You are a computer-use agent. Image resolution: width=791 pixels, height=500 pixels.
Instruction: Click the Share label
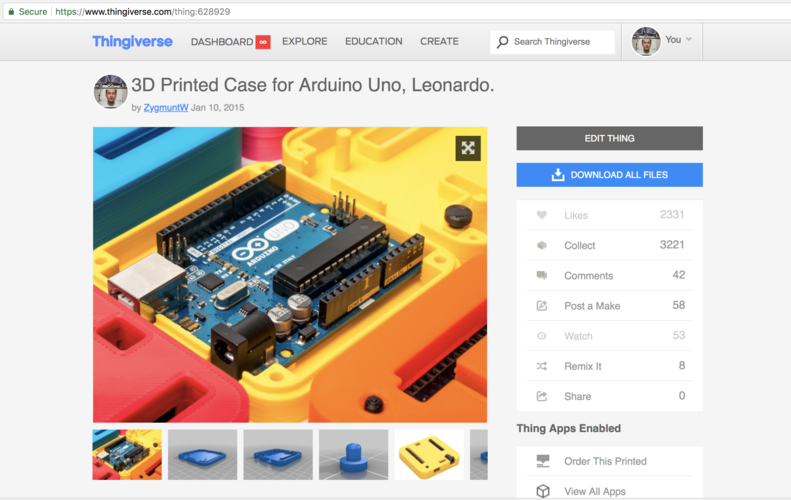578,397
